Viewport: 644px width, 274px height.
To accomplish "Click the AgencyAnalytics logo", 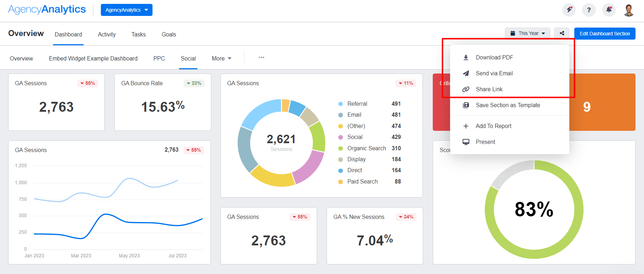I will pyautogui.click(x=47, y=10).
